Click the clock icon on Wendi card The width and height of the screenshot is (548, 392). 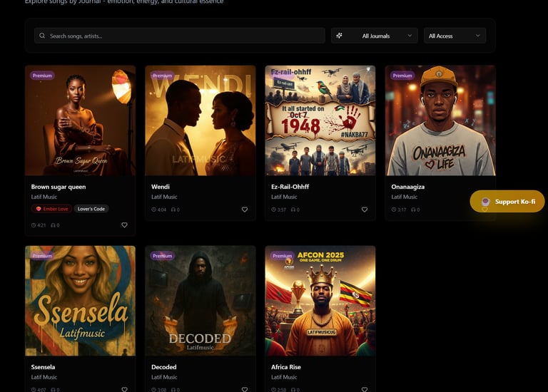click(154, 210)
